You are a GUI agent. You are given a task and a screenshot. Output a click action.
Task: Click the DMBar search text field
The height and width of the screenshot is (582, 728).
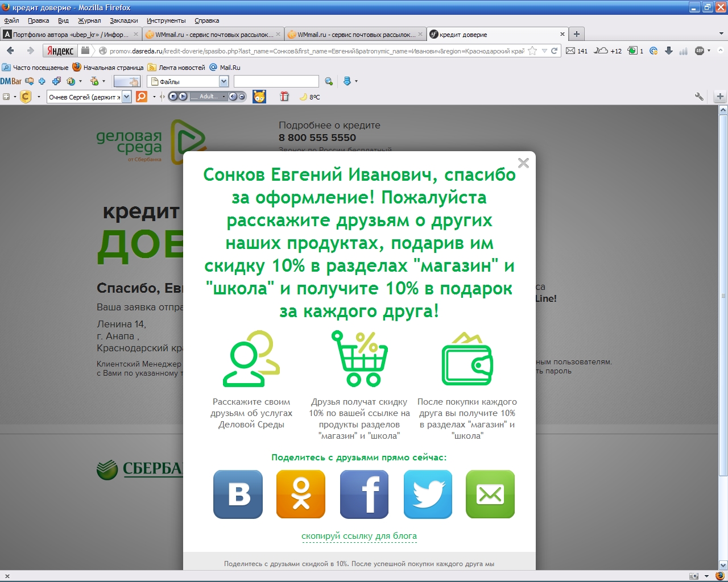(x=276, y=81)
